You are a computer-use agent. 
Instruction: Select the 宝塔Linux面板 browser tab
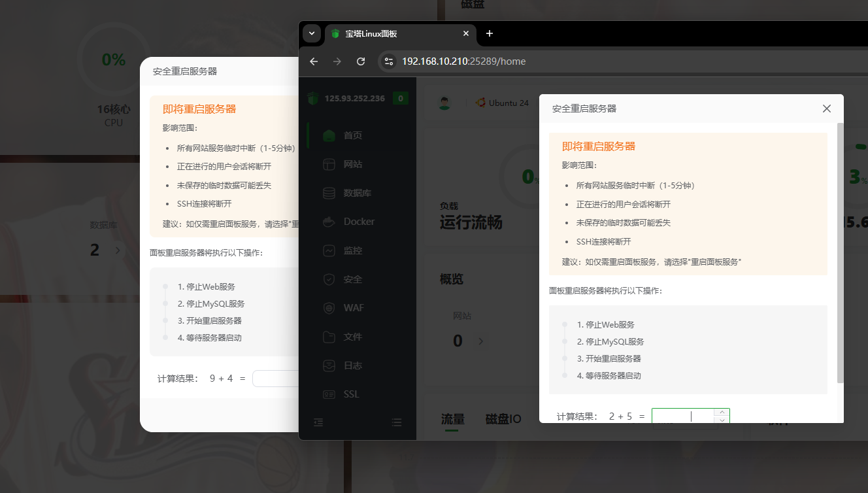[399, 33]
